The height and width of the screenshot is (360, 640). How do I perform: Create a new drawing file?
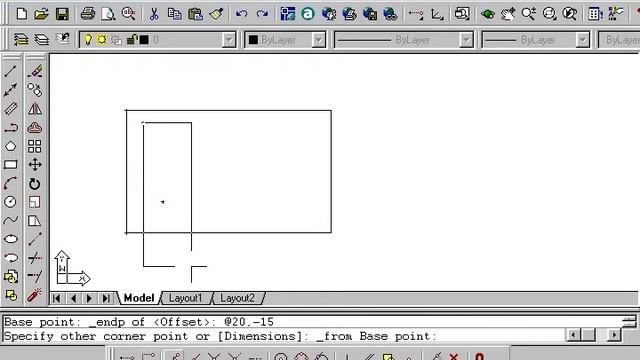tap(21, 14)
